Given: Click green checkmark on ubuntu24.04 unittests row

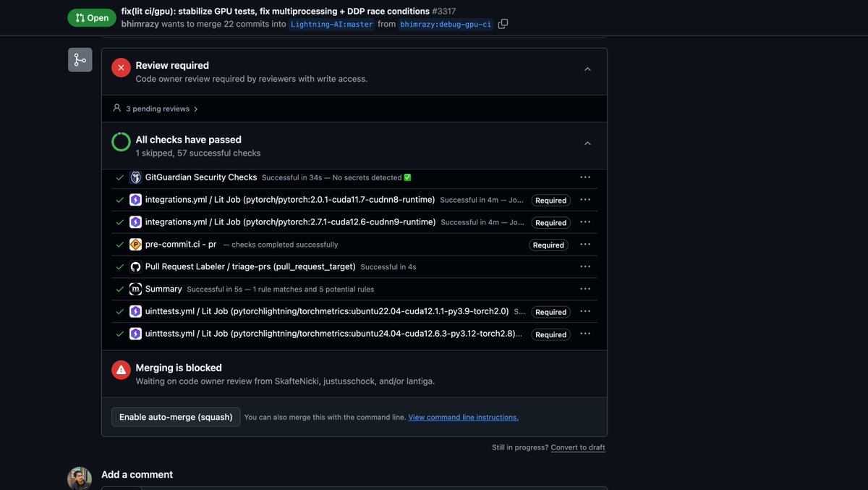Looking at the screenshot, I should (x=120, y=334).
